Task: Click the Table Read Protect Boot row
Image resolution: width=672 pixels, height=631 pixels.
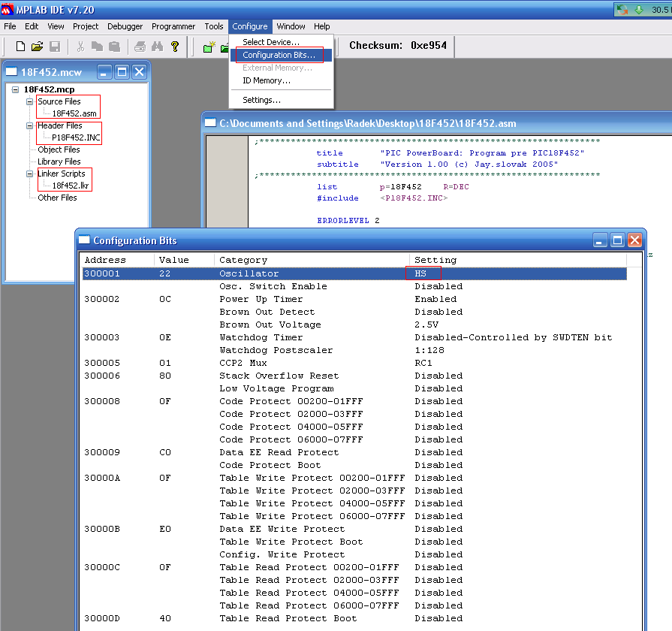Action: [354, 618]
